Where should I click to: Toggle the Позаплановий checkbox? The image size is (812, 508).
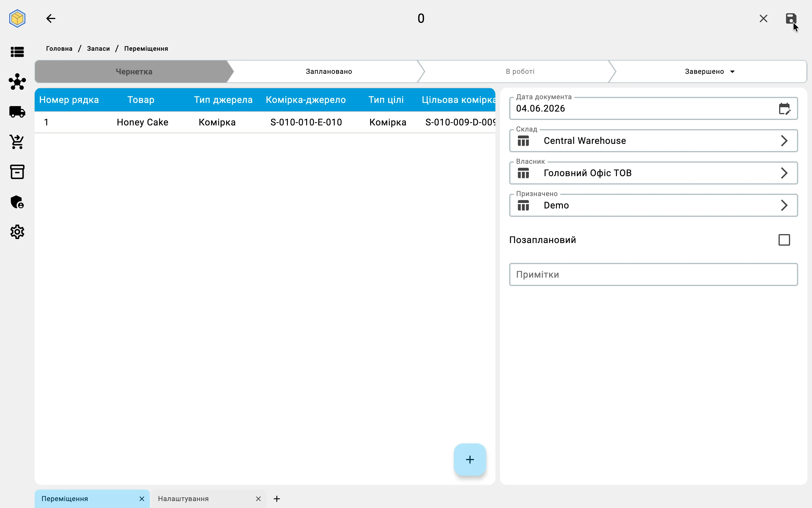pyautogui.click(x=784, y=240)
